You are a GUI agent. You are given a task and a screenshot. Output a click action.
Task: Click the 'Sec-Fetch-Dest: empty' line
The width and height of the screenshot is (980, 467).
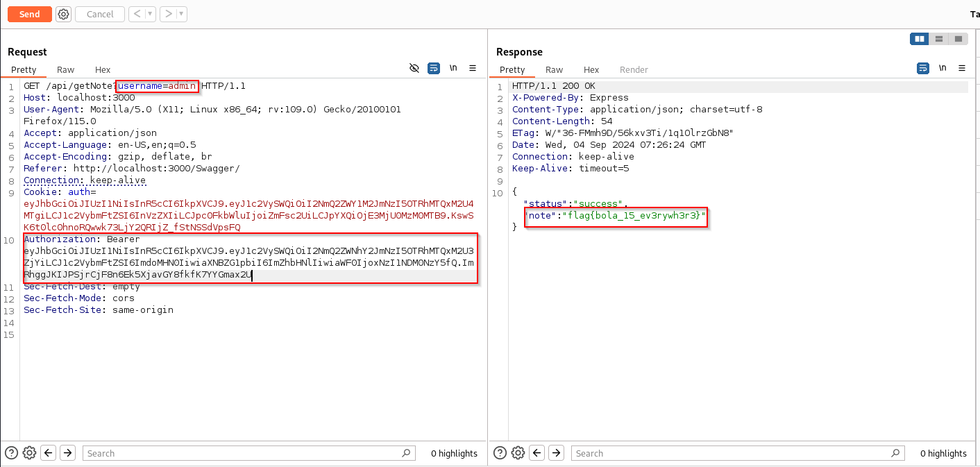82,287
